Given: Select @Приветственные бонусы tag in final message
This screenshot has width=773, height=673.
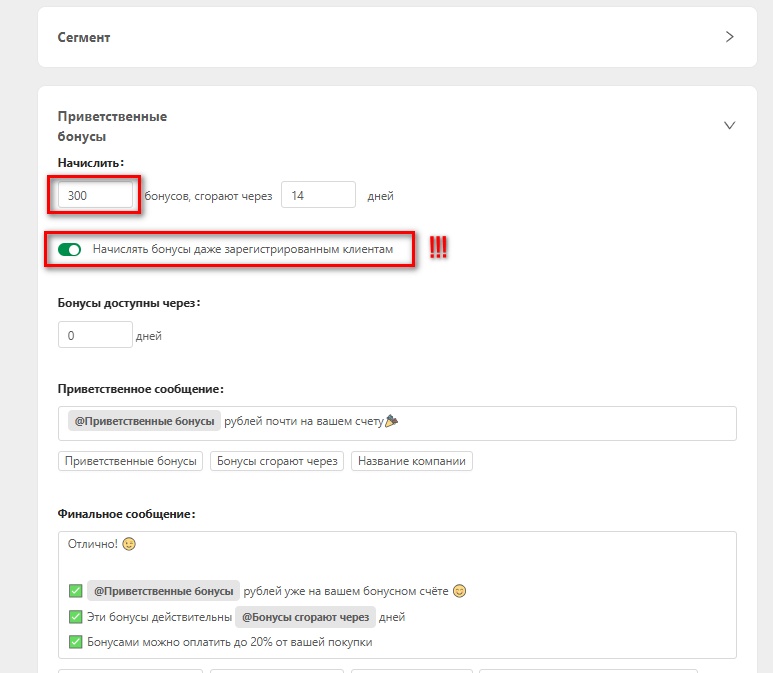Looking at the screenshot, I should point(164,591).
